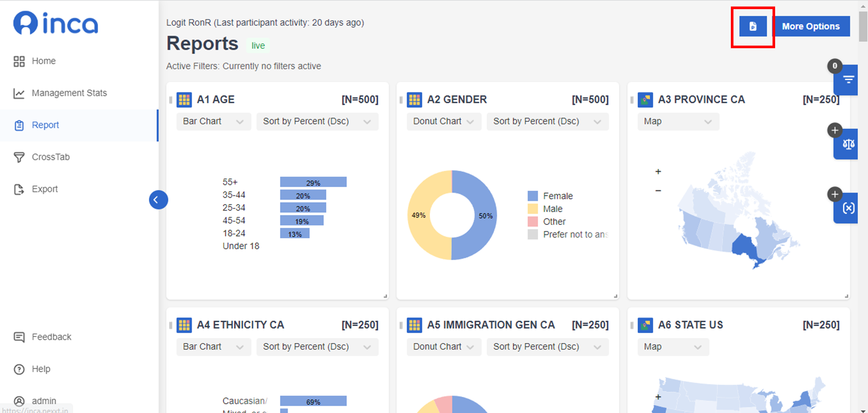Click the Reports page heading
The height and width of the screenshot is (413, 868).
pyautogui.click(x=202, y=43)
